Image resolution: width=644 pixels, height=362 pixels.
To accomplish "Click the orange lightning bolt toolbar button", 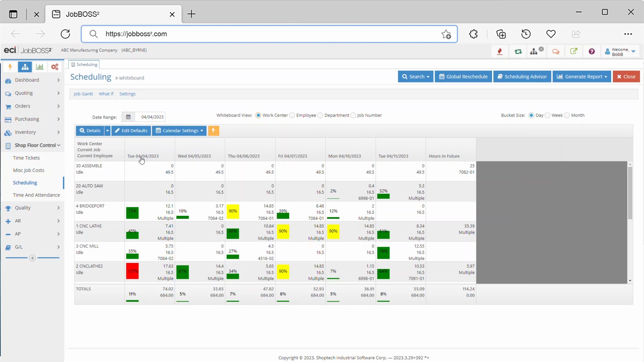I will tap(213, 131).
